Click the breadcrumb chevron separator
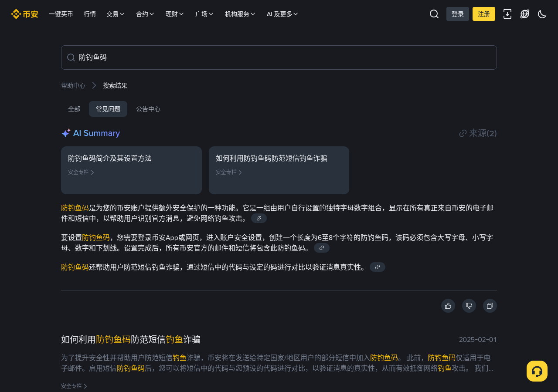Screen dimensions: 558x392 click(94, 85)
